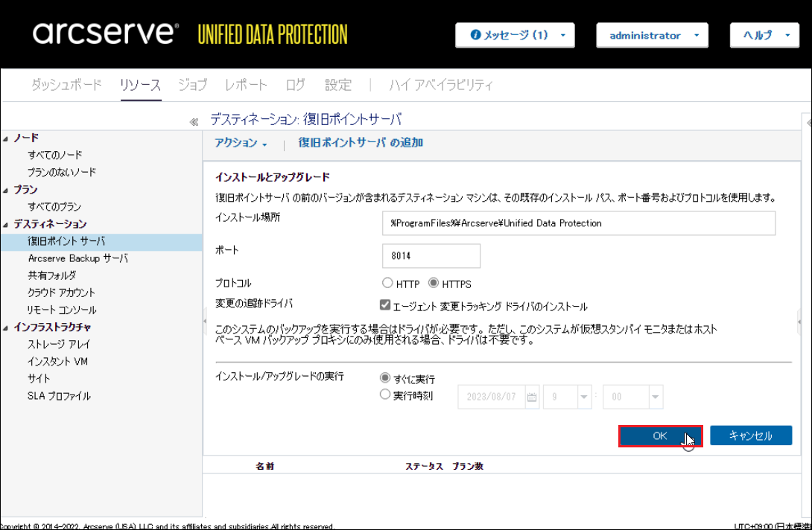
Task: Click the キャンセル button
Action: click(750, 435)
